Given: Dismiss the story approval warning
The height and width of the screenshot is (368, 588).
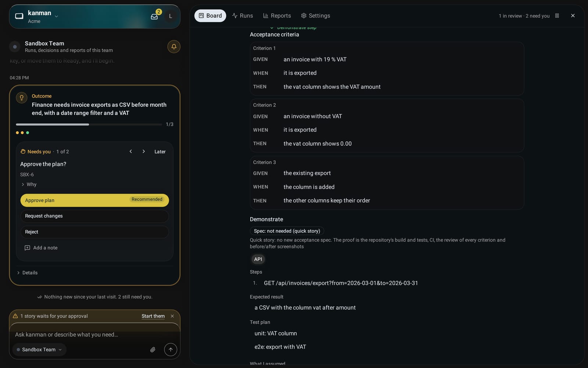Looking at the screenshot, I should coord(172,316).
